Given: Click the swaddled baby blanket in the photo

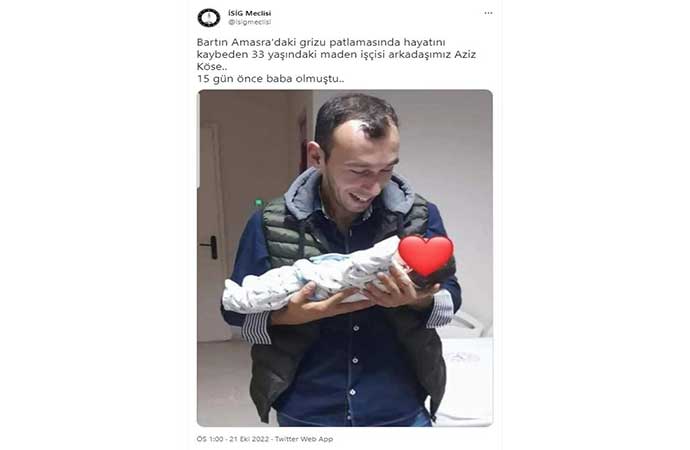Looking at the screenshot, I should [x=310, y=277].
